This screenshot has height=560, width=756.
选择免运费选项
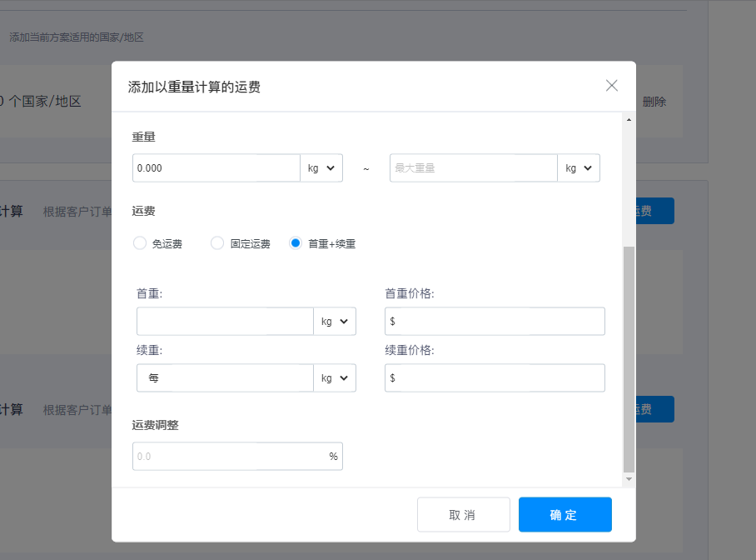click(x=139, y=242)
